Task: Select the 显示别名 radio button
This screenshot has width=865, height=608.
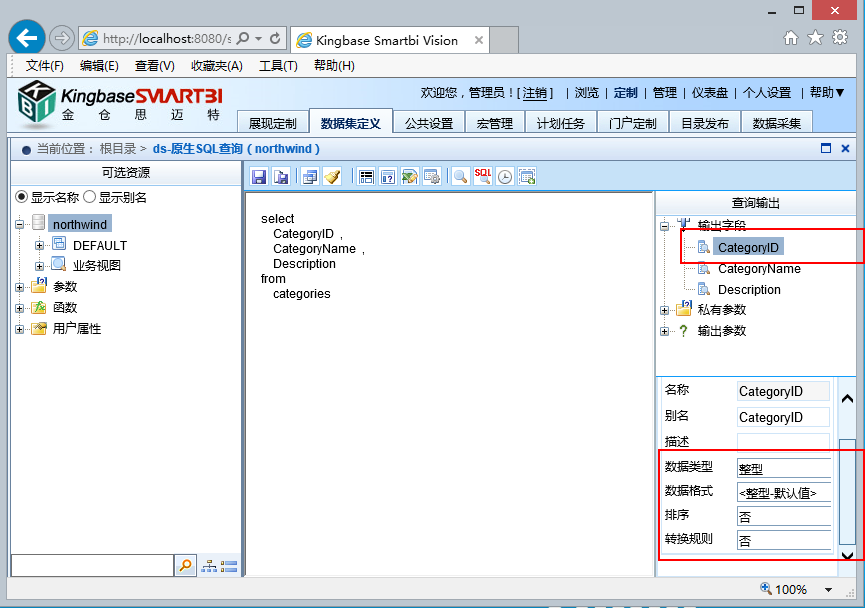Action: tap(89, 196)
